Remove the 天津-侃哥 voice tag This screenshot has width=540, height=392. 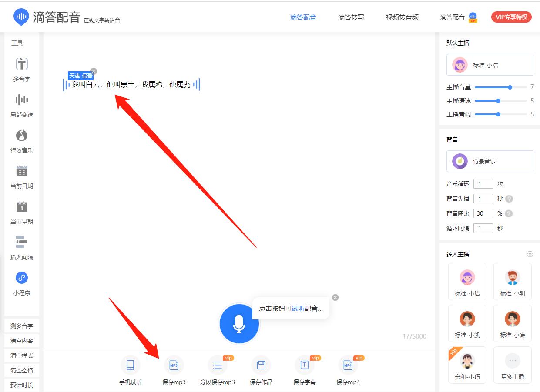pyautogui.click(x=94, y=71)
